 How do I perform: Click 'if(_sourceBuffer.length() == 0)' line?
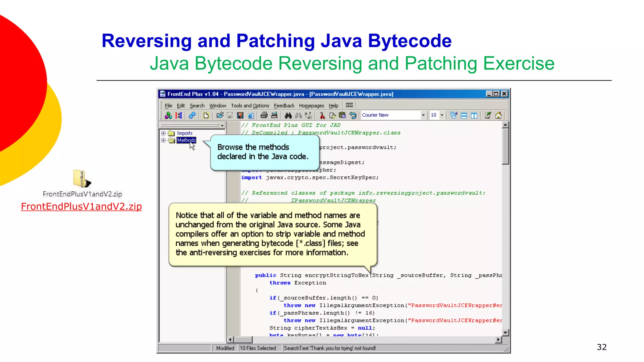324,298
